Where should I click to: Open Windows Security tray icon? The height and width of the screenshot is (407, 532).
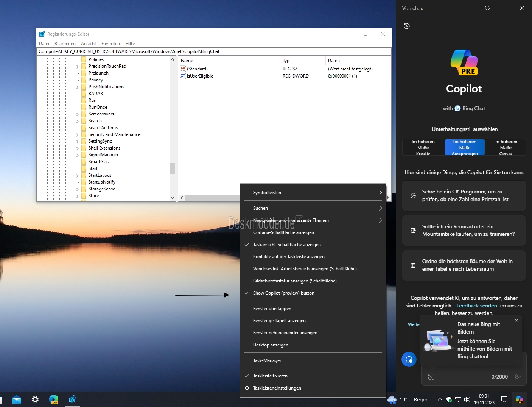tap(449, 399)
